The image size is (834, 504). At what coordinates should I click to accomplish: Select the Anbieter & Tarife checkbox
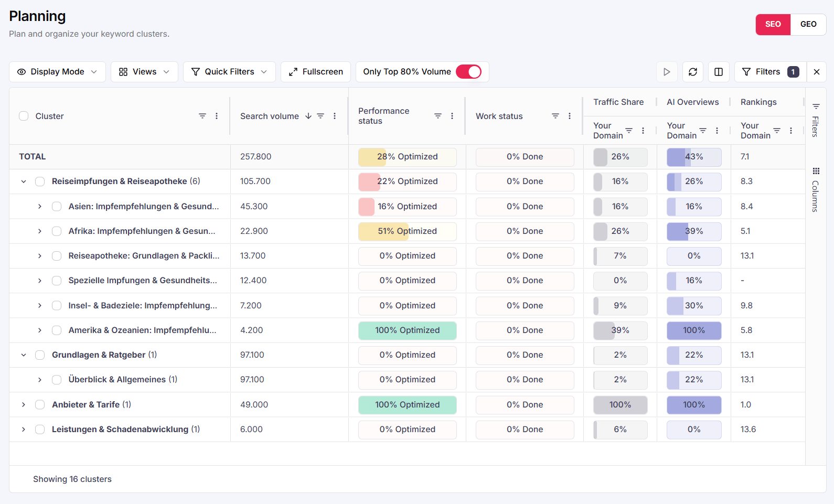[x=40, y=405]
